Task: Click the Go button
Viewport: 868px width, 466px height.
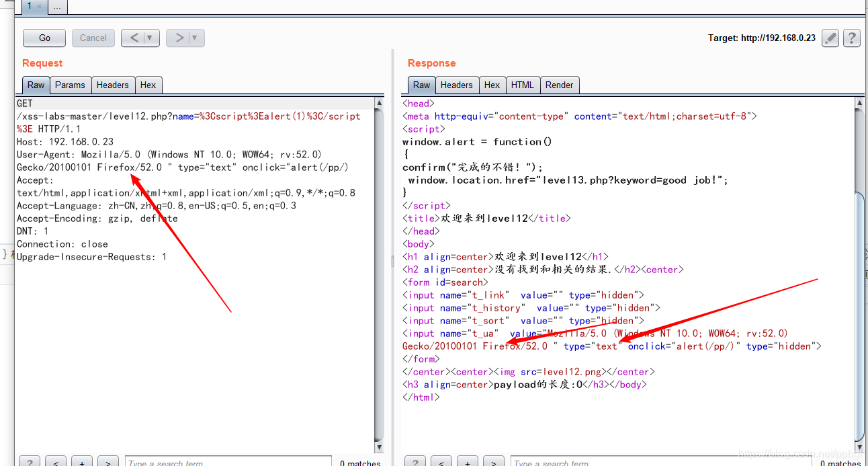Action: (x=44, y=38)
